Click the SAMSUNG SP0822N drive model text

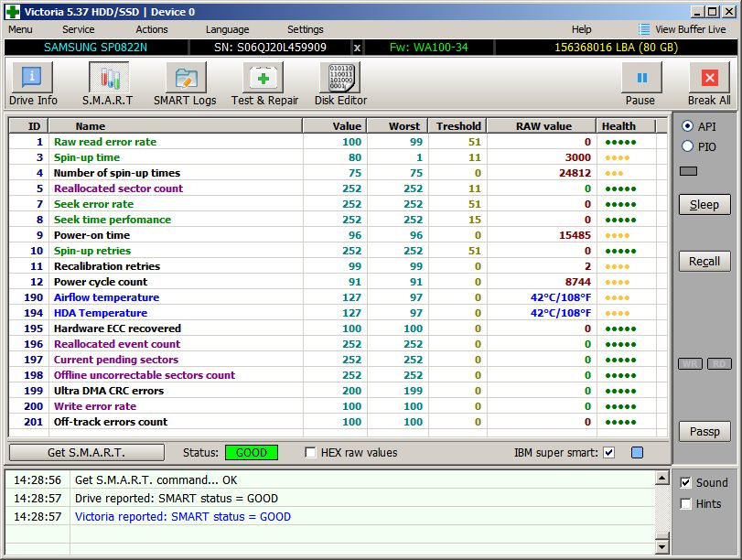click(95, 48)
